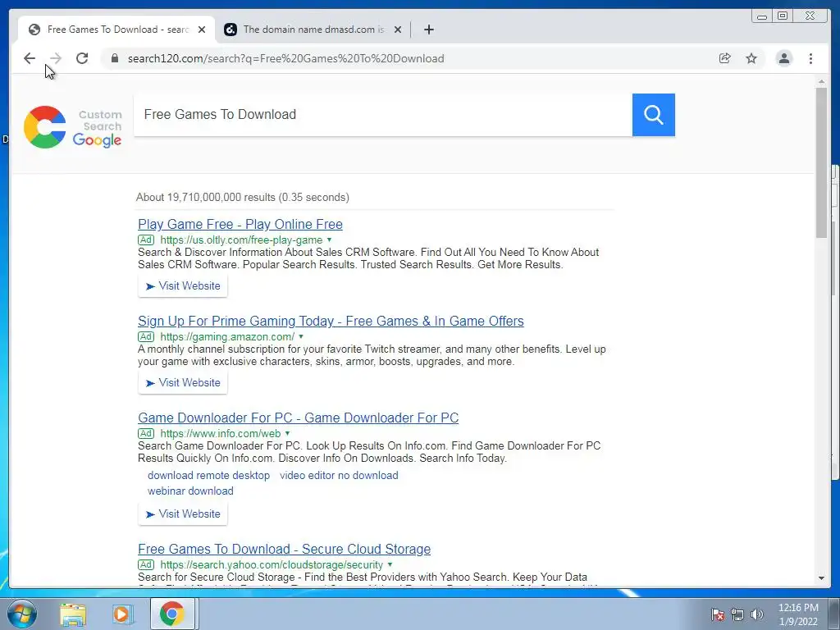Open Windows Explorer from the taskbar

point(73,614)
